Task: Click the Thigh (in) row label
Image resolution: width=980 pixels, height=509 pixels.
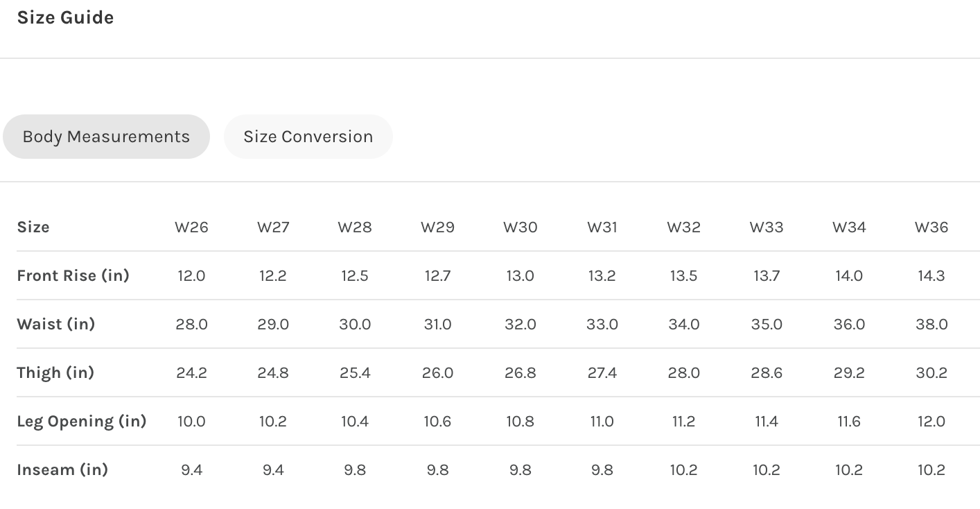Action: pos(55,372)
